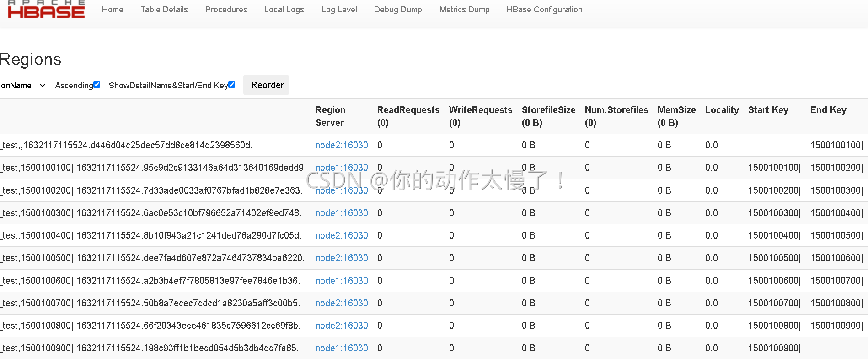The image size is (868, 359).
Task: Click the End Key column header
Action: pos(828,110)
